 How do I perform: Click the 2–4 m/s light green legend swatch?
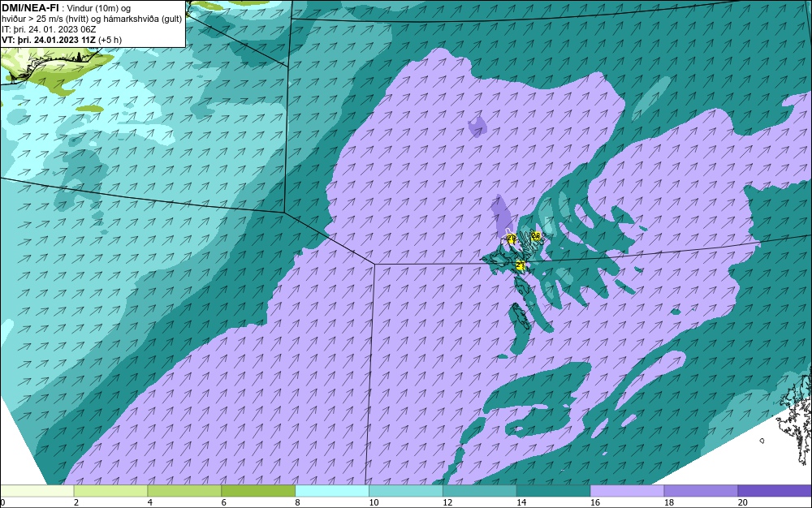(x=110, y=490)
